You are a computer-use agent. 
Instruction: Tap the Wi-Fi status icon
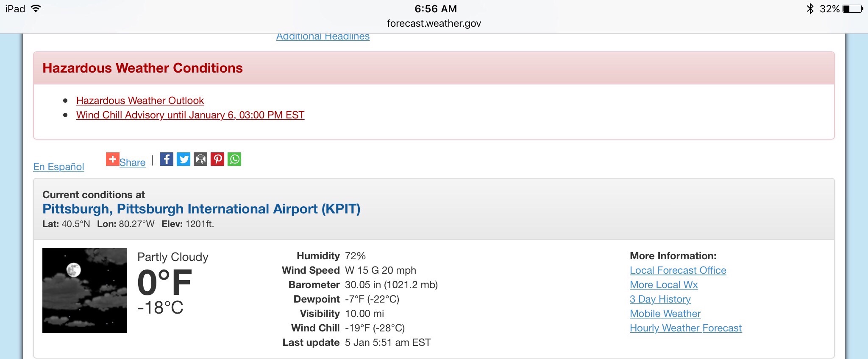tap(36, 8)
